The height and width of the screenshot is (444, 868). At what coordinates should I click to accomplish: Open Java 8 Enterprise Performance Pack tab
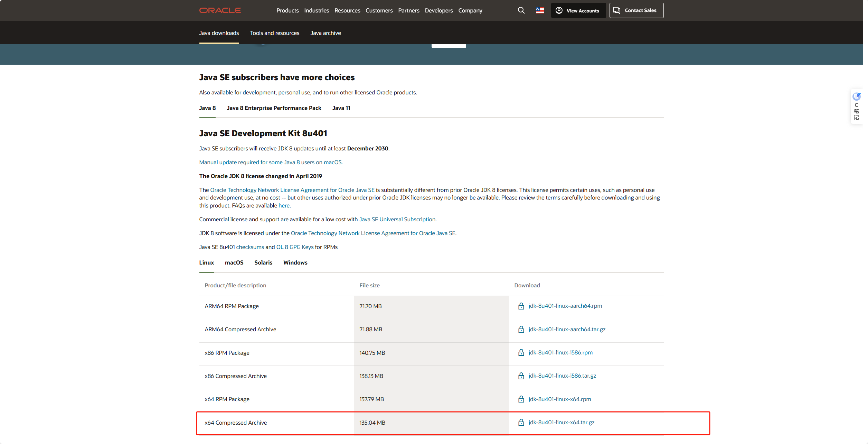click(x=274, y=108)
